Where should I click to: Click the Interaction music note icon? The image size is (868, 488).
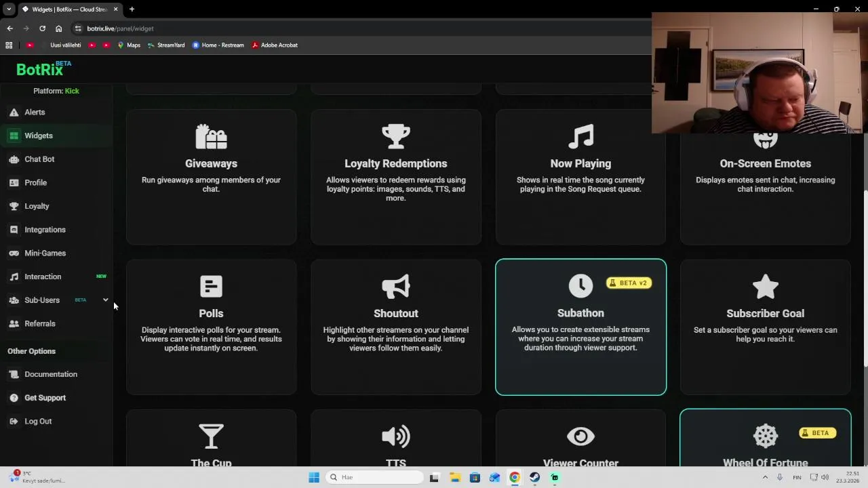[x=14, y=277]
